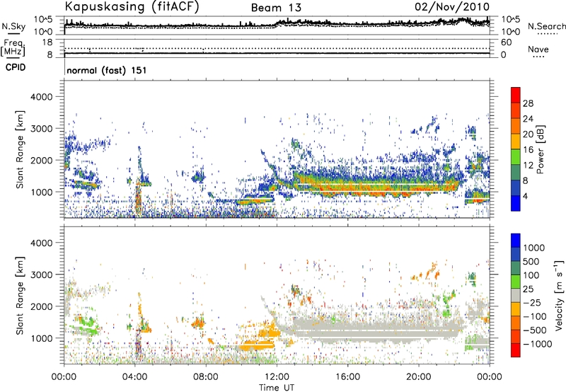Click the '20:00' time axis tick label
Image resolution: width=566 pixels, height=392 pixels.
coord(418,377)
